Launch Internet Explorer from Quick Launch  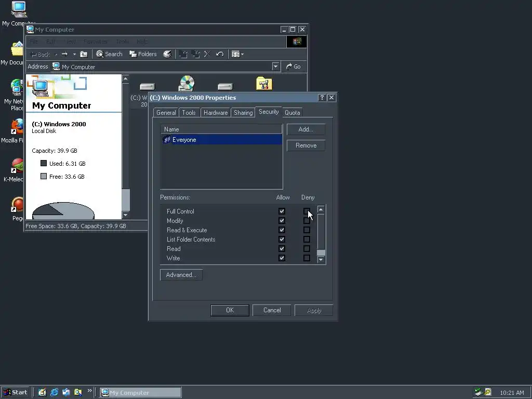[x=54, y=393]
